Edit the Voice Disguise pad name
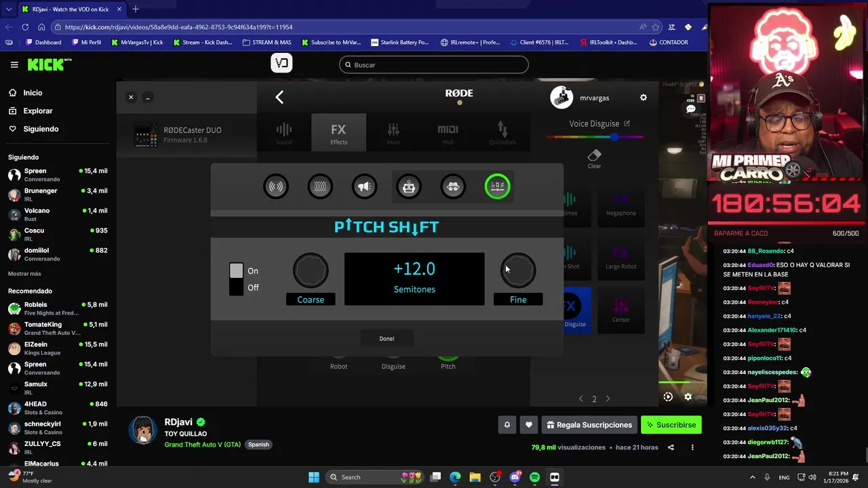The height and width of the screenshot is (488, 868). (x=627, y=123)
